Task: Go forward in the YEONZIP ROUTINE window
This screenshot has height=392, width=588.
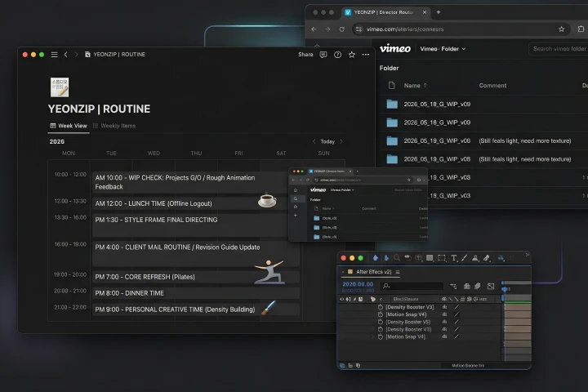Action: pos(76,55)
